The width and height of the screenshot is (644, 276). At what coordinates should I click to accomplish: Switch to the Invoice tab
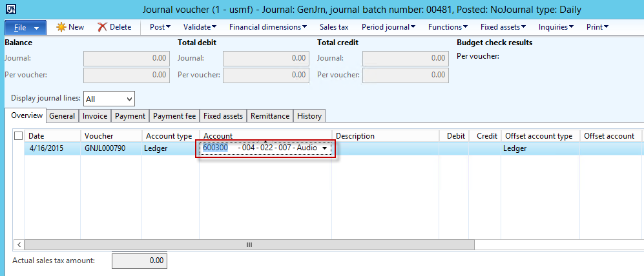click(x=95, y=116)
